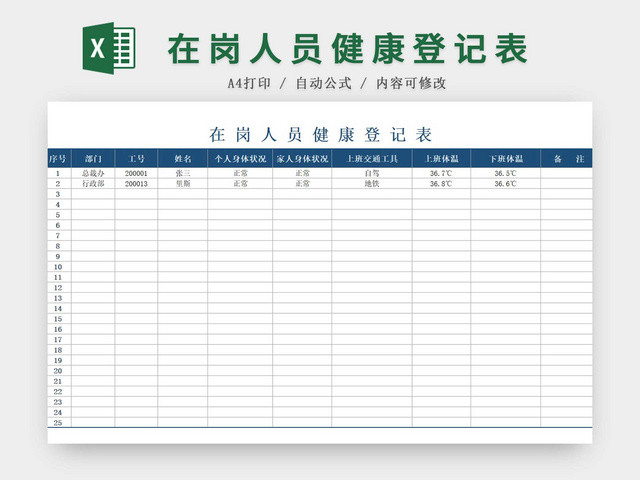Click the sequence number 15 cell

click(x=58, y=319)
